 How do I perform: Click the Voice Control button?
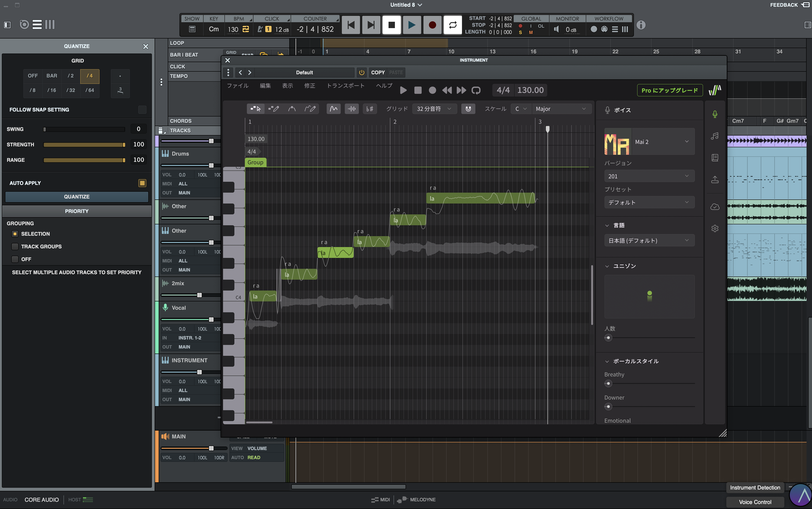(x=755, y=502)
